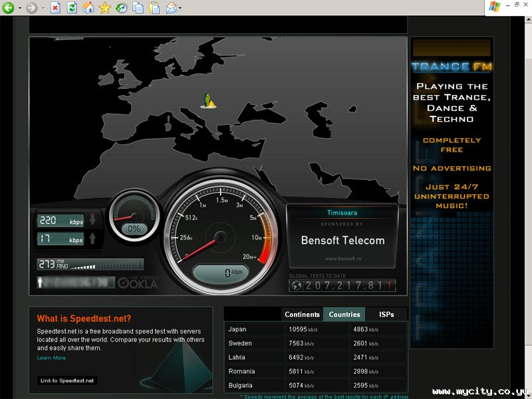The height and width of the screenshot is (399, 532).
Task: Select the Sweden row in countries table
Action: pos(316,343)
